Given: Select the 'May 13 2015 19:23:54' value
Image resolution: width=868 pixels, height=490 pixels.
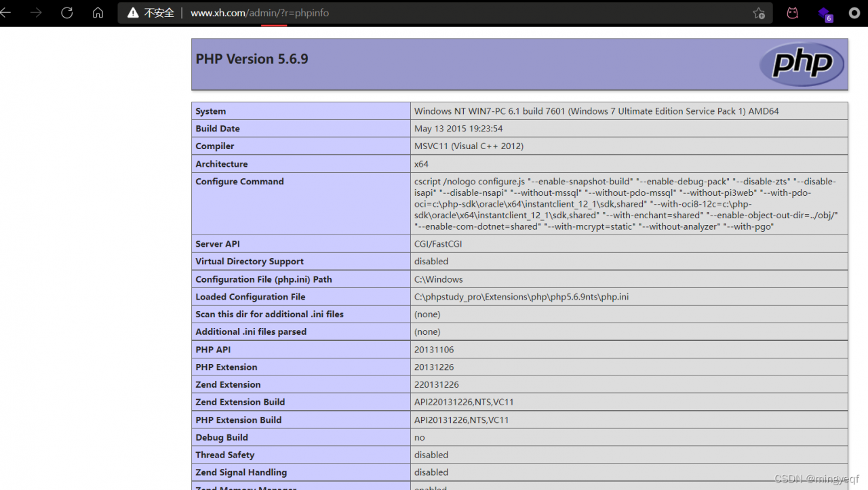Looking at the screenshot, I should [458, 129].
